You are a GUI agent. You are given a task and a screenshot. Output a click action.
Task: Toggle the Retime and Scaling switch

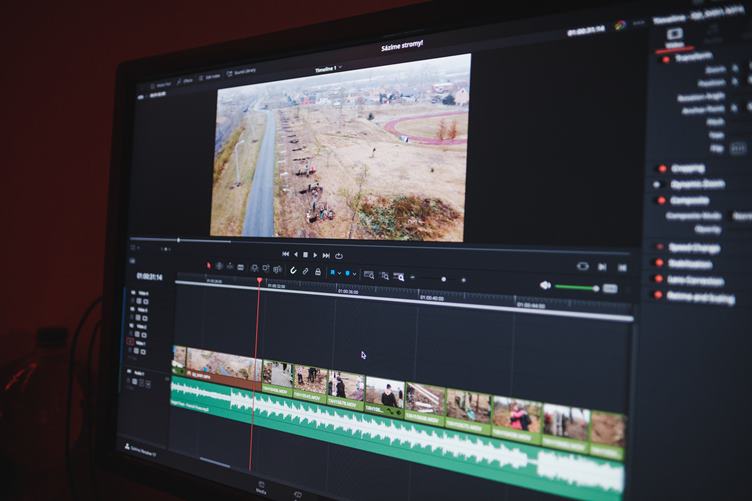click(658, 295)
